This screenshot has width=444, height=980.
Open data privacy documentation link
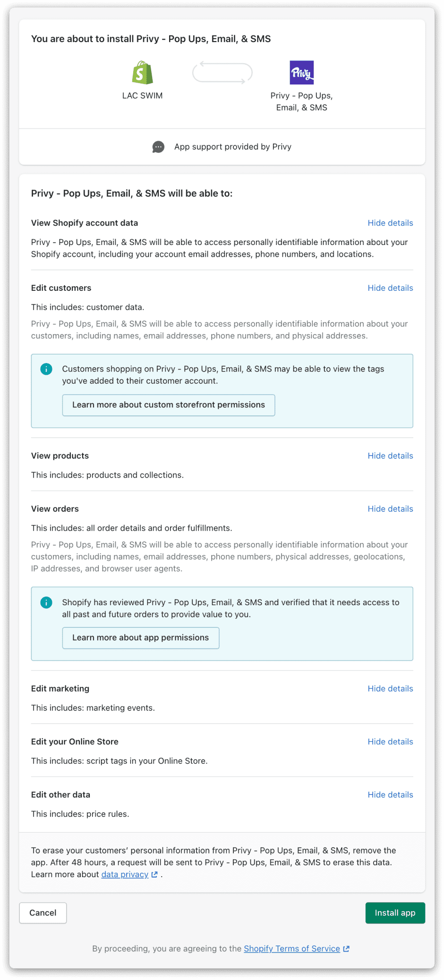[x=124, y=874]
